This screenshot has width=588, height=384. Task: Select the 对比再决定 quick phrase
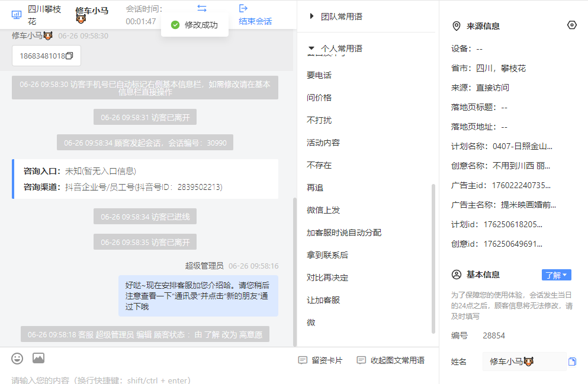327,277
